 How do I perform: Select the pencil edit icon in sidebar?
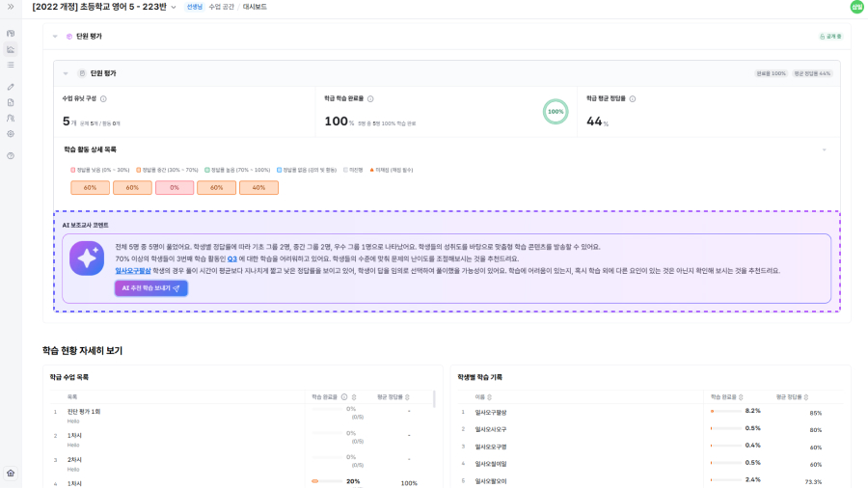tap(11, 87)
